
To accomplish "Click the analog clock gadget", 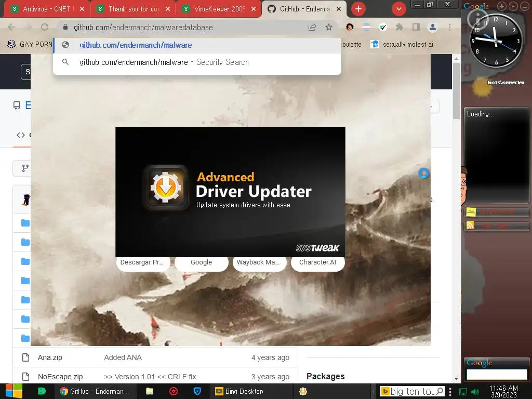I will (496, 41).
